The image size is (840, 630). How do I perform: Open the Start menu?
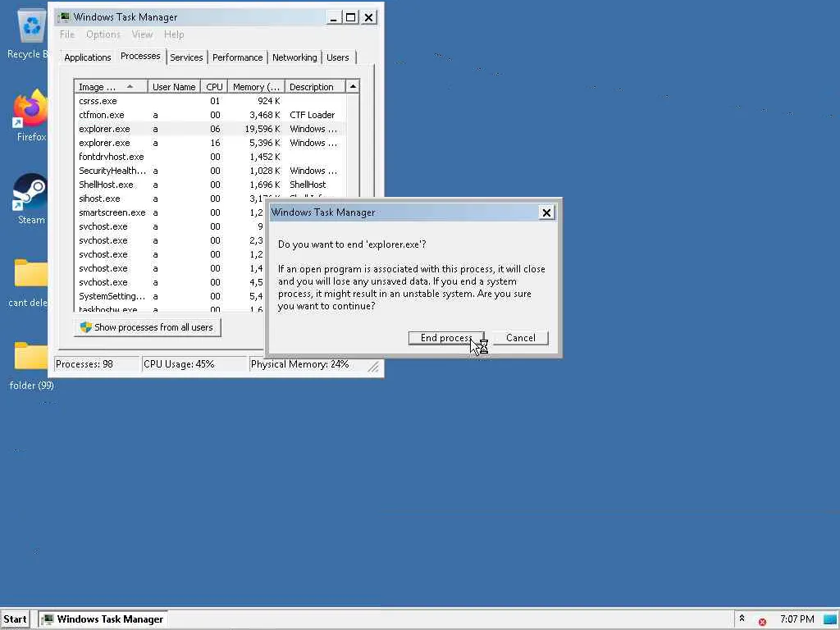15,619
